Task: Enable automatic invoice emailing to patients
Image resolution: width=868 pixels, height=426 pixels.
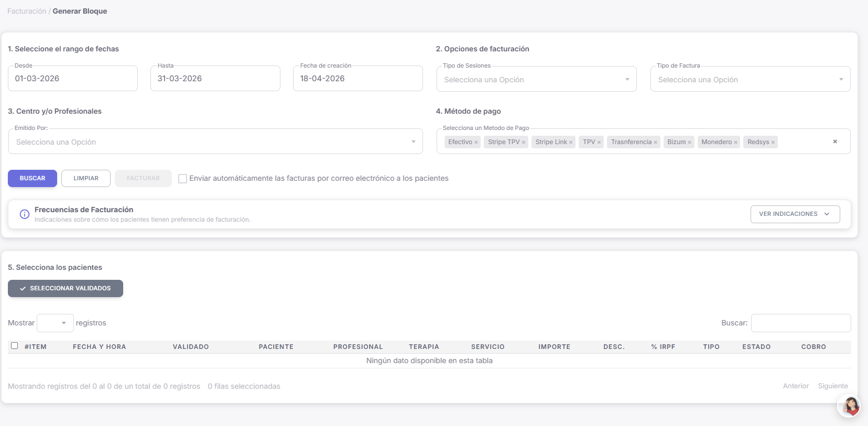Action: coord(183,179)
